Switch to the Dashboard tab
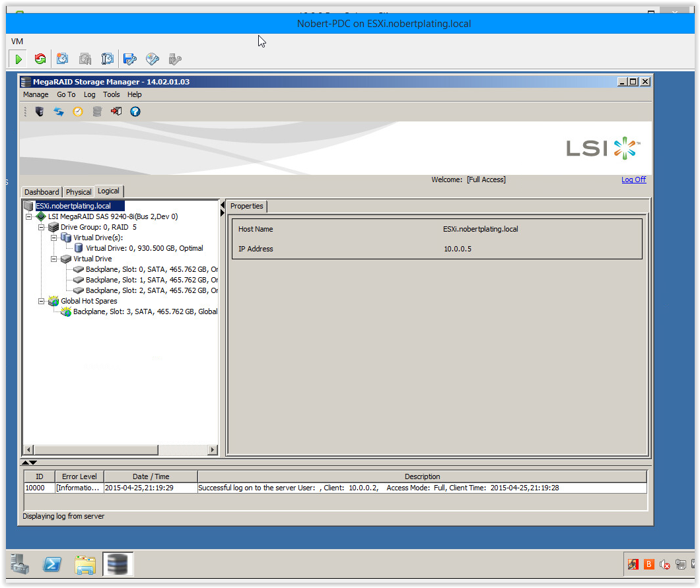The image size is (700, 588). pyautogui.click(x=42, y=192)
